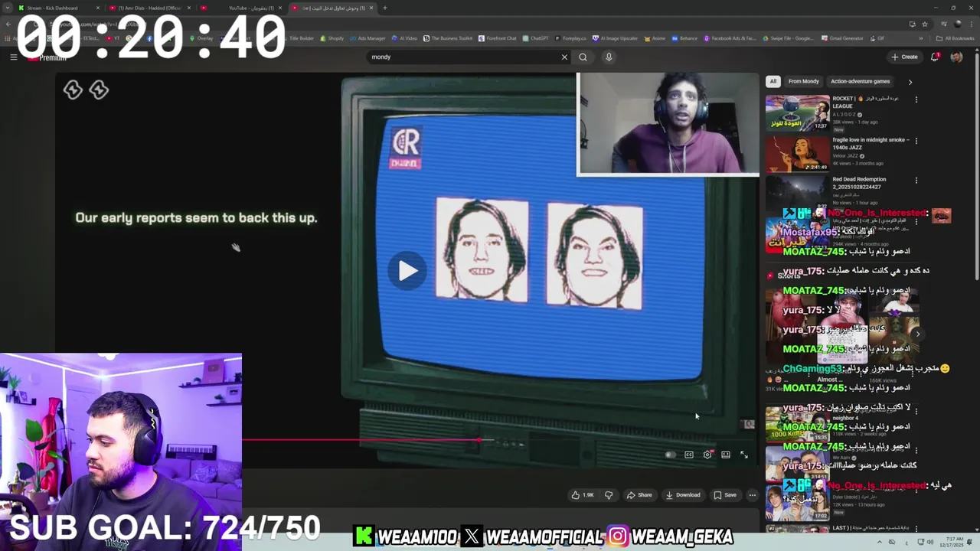Screen dimensions: 980x551
Task: Play the paused YouTube video
Action: tap(407, 270)
